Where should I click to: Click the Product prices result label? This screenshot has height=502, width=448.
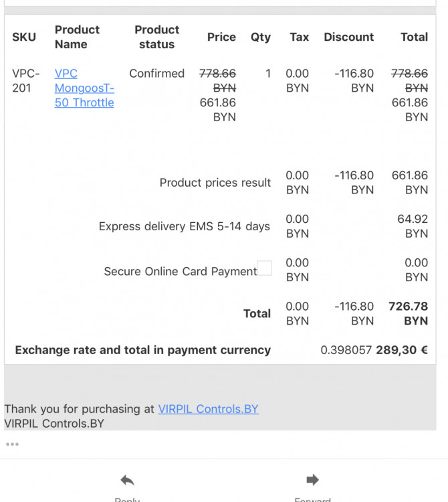215,183
